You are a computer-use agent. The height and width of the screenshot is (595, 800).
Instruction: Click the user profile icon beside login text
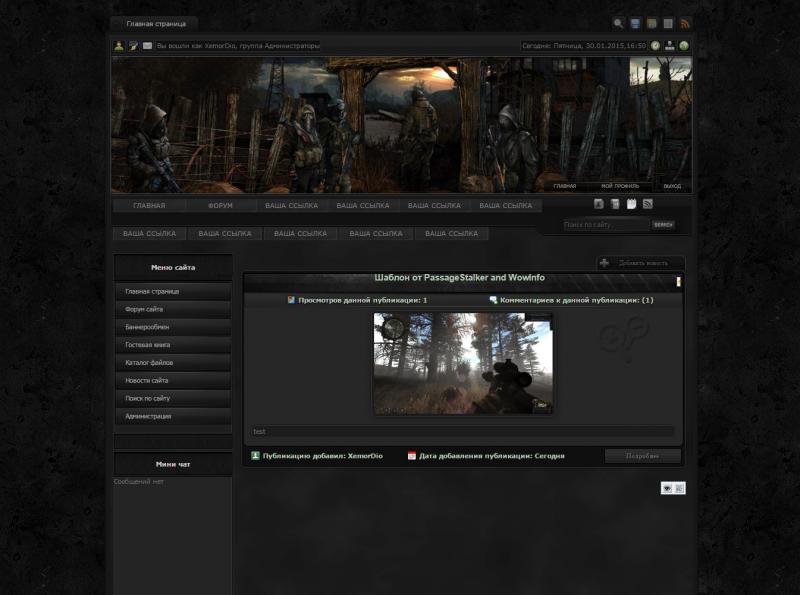coord(119,46)
